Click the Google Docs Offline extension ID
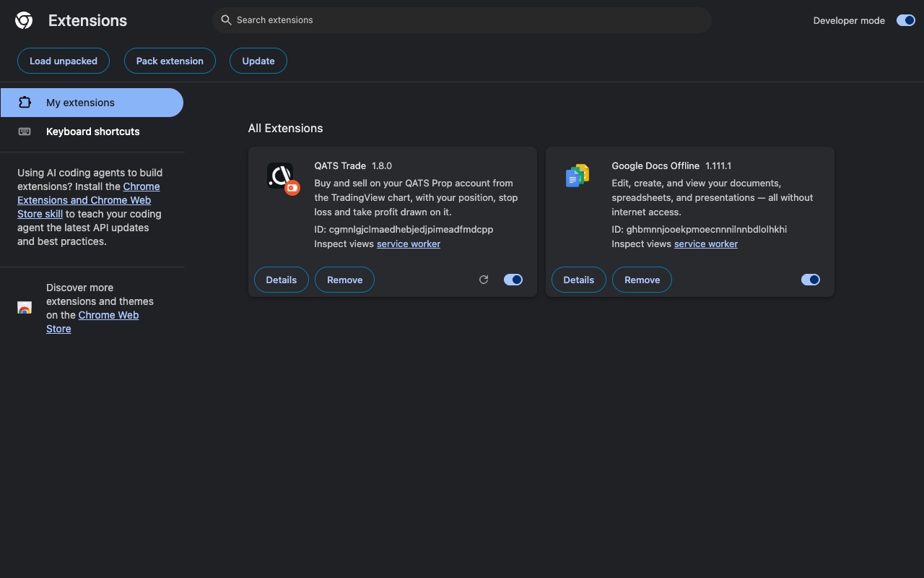The height and width of the screenshot is (578, 924). click(x=699, y=230)
